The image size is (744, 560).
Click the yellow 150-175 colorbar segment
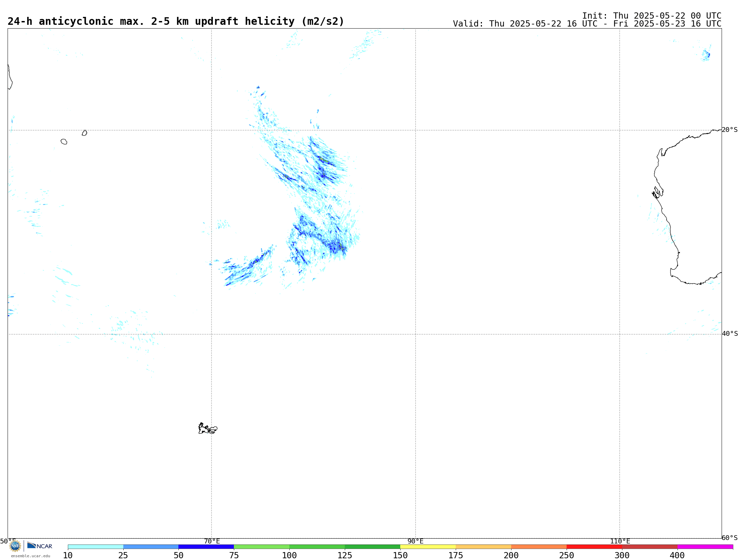tap(428, 547)
